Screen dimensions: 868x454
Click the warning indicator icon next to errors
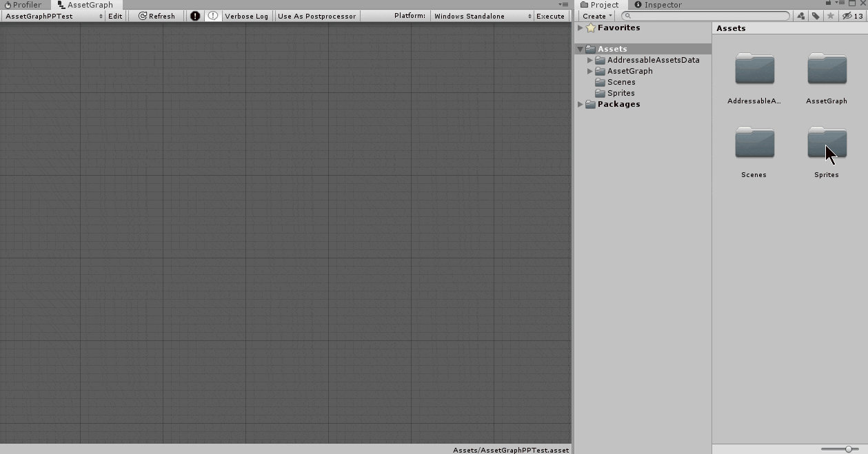pos(214,15)
